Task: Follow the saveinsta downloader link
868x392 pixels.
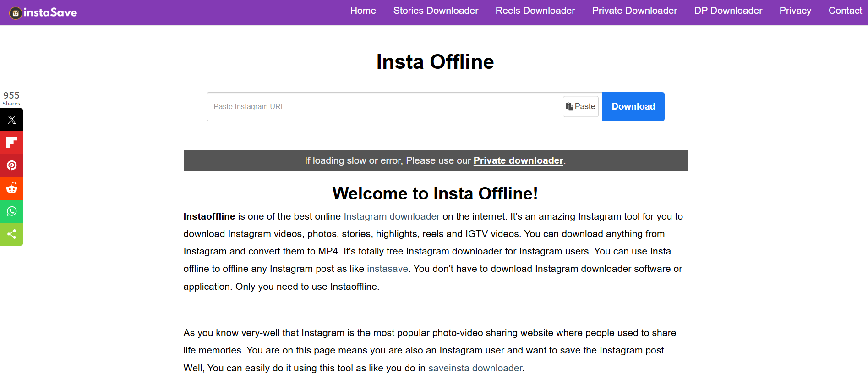Action: (475, 368)
